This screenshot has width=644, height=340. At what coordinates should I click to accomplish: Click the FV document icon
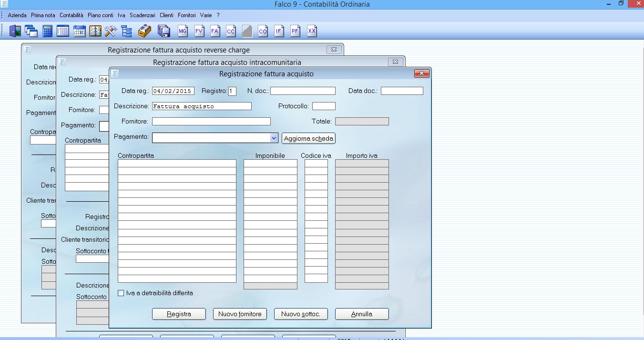coord(199,31)
